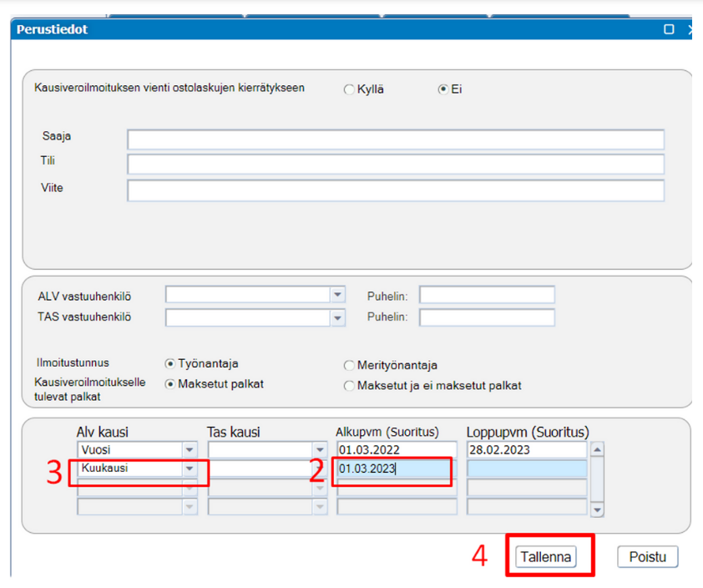Screen dimensions: 703x588
Task: Open Tas kausi dropdown in first row
Action: (x=320, y=450)
